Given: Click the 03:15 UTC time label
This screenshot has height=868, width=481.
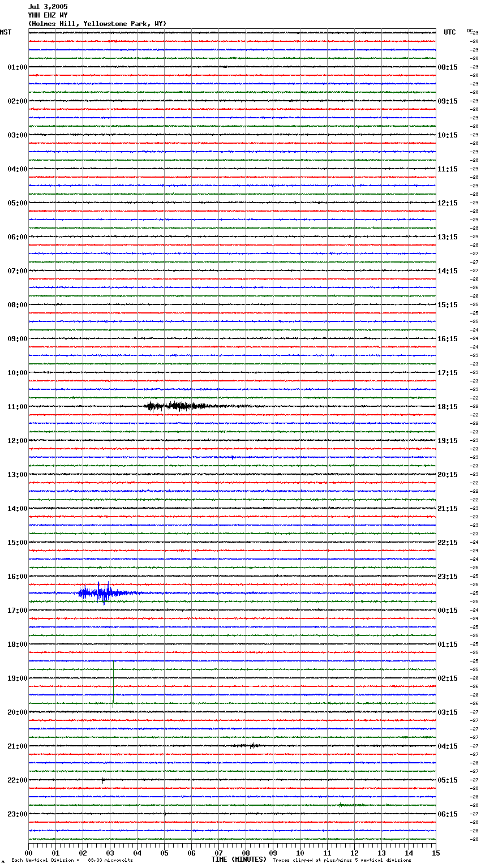Looking at the screenshot, I should point(448,712).
